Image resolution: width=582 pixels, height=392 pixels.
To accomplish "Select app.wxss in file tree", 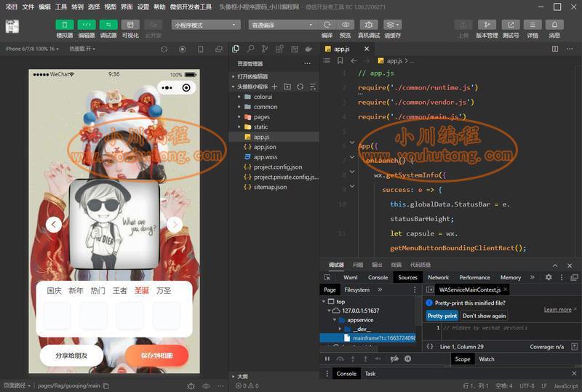I will pos(274,157).
